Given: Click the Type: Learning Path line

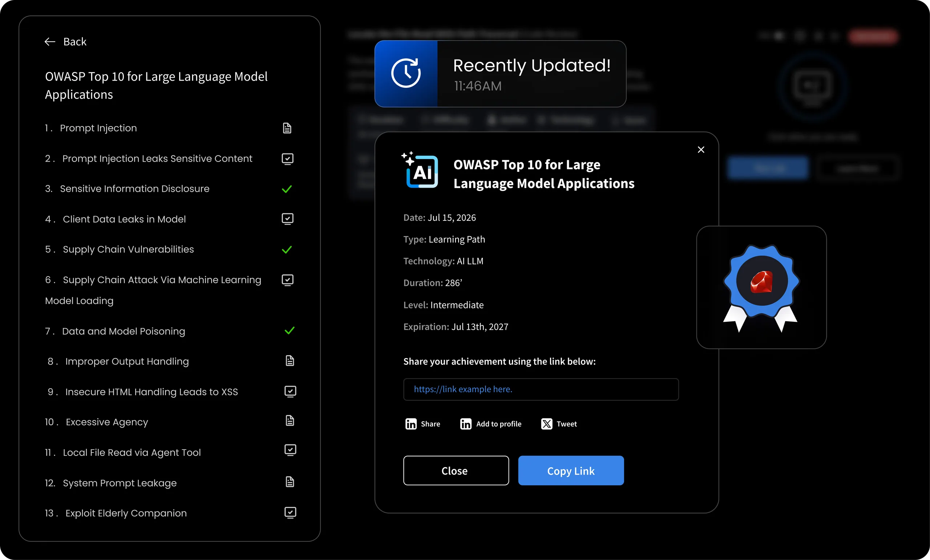Looking at the screenshot, I should (x=444, y=240).
